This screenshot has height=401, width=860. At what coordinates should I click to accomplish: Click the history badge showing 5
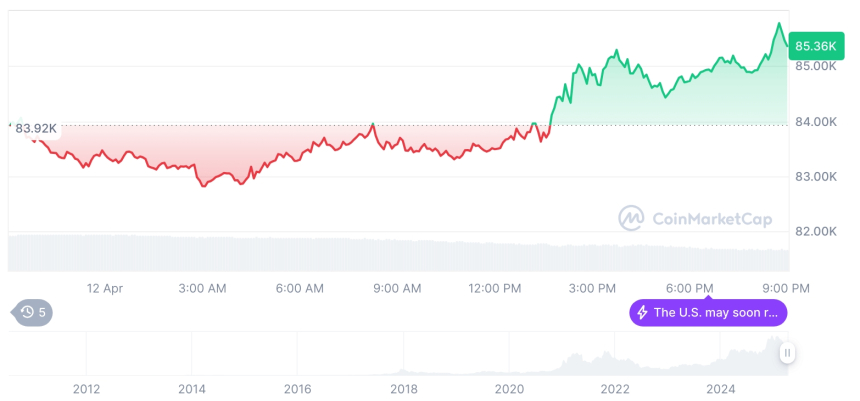[33, 313]
